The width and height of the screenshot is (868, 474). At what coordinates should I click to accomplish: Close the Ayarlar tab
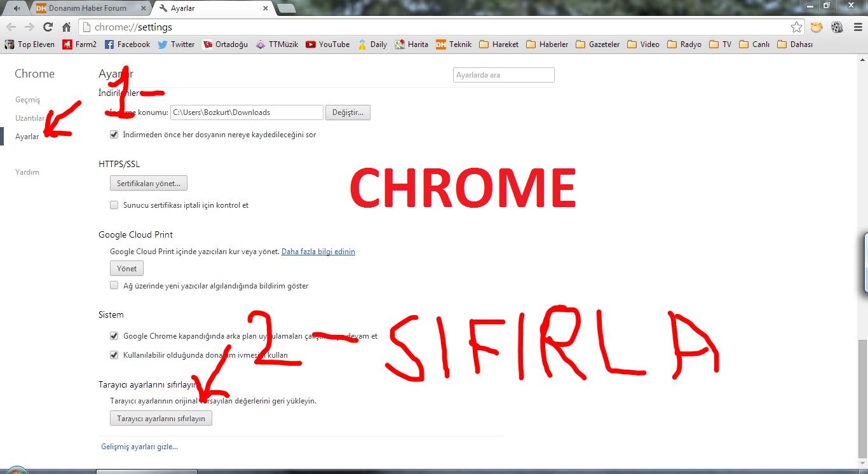pyautogui.click(x=266, y=8)
